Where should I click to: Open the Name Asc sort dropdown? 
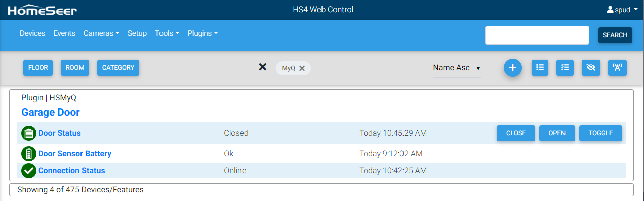pyautogui.click(x=456, y=68)
